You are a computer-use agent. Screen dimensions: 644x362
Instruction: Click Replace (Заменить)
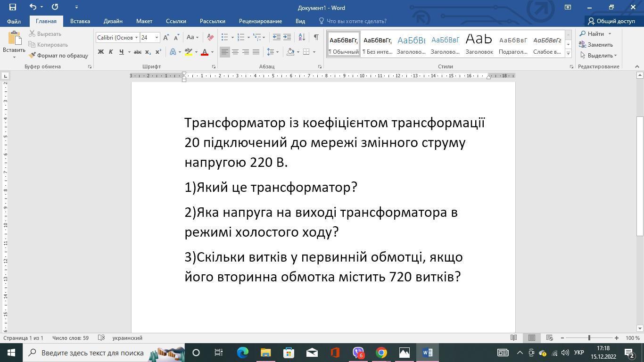(x=596, y=45)
